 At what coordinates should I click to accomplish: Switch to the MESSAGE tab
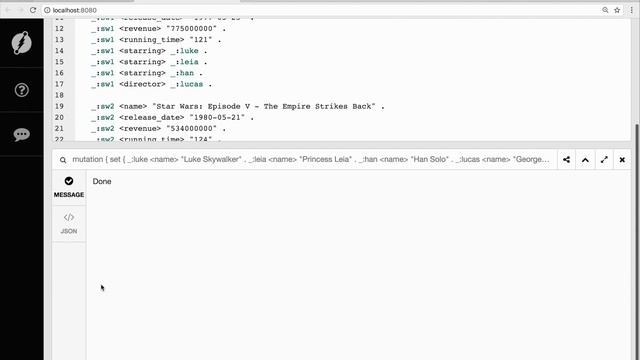pyautogui.click(x=69, y=187)
